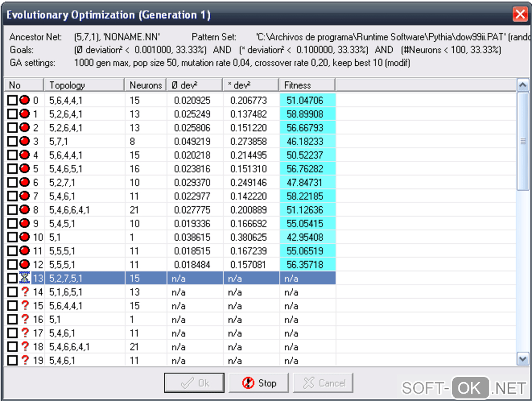This screenshot has height=401, width=532.
Task: Stop the evolutionary optimization
Action: pos(259,383)
